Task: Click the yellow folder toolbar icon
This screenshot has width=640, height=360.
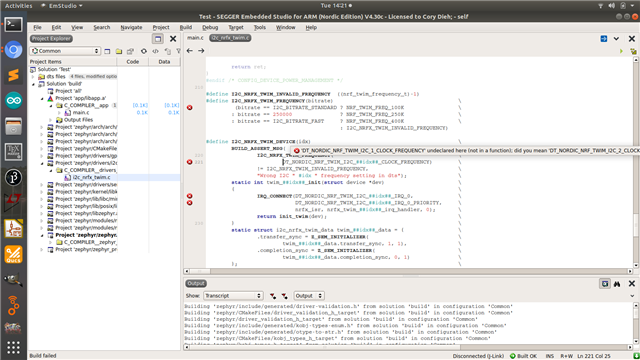Action: point(119,51)
